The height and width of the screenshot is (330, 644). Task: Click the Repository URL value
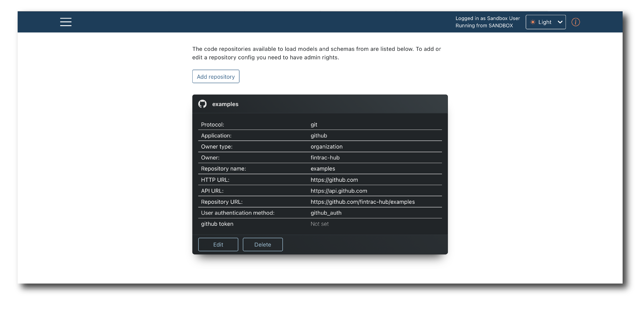362,202
